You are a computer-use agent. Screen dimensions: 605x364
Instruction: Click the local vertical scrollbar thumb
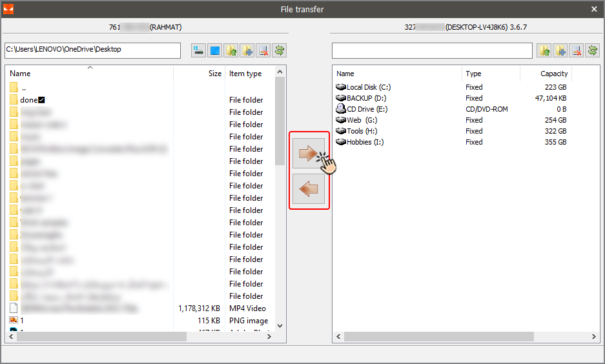pyautogui.click(x=280, y=121)
